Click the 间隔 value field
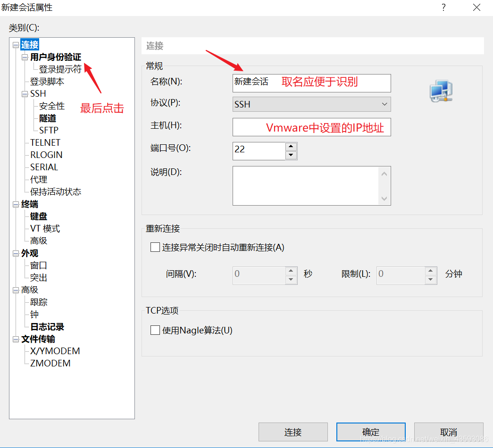Screen dimensions: 493x448 point(259,275)
